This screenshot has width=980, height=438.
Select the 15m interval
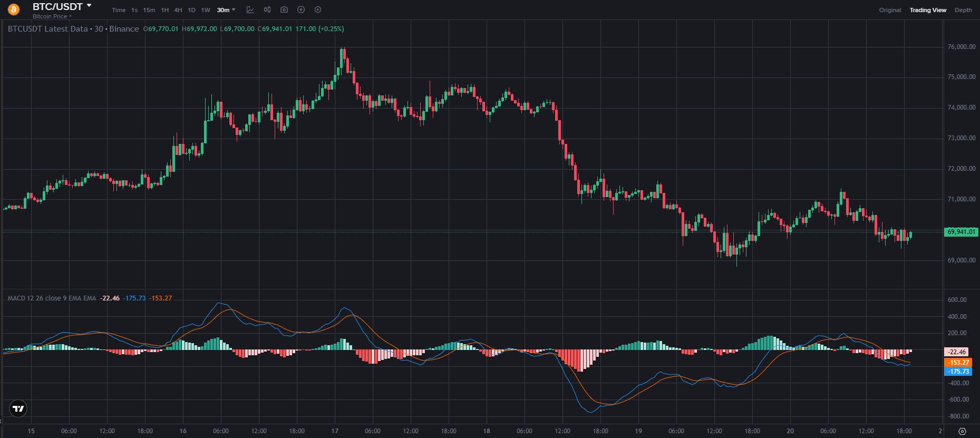tap(149, 10)
